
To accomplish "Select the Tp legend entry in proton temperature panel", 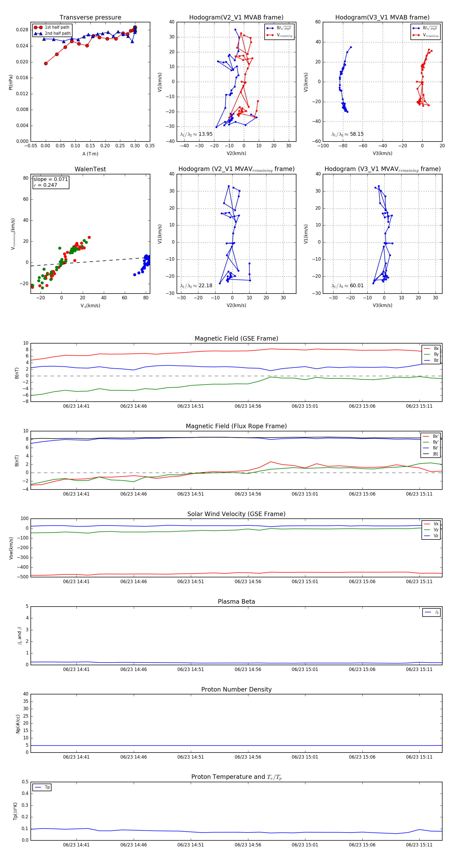I will coord(42,788).
